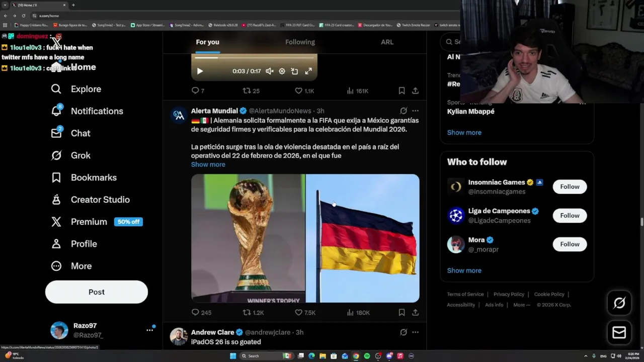Open video settings gear
The image size is (644, 362).
(x=282, y=71)
